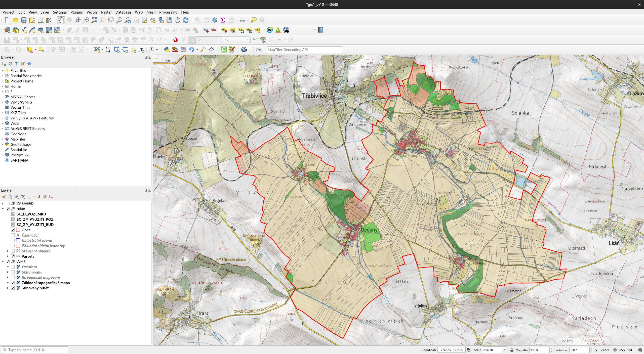
Task: Open a project using the folder icon
Action: point(15,20)
